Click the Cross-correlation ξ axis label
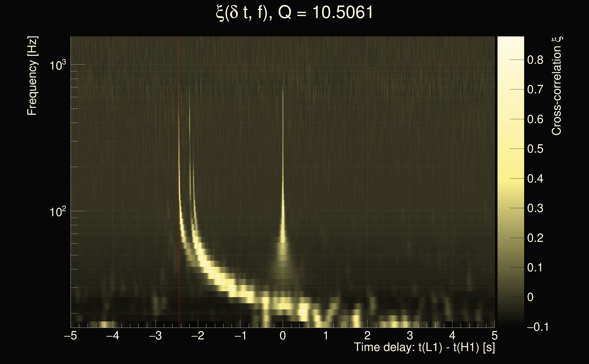 pyautogui.click(x=557, y=86)
